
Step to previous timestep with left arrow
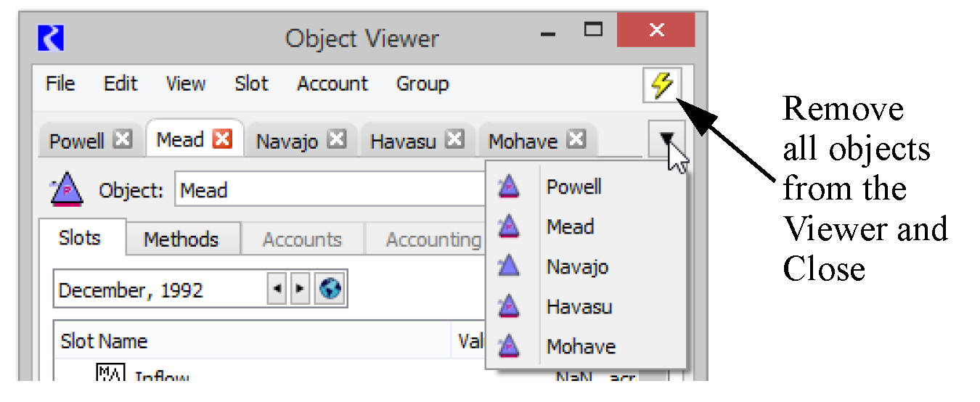point(277,290)
